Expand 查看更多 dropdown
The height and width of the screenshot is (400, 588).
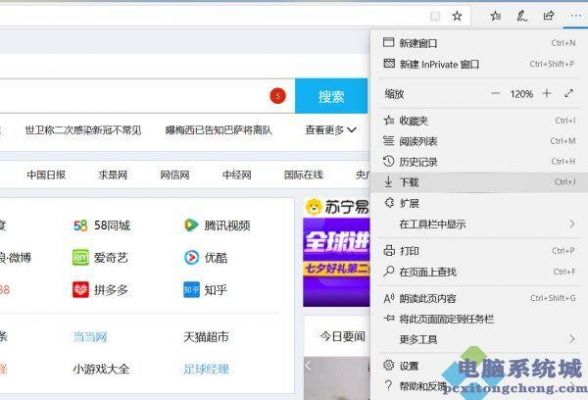click(x=330, y=130)
